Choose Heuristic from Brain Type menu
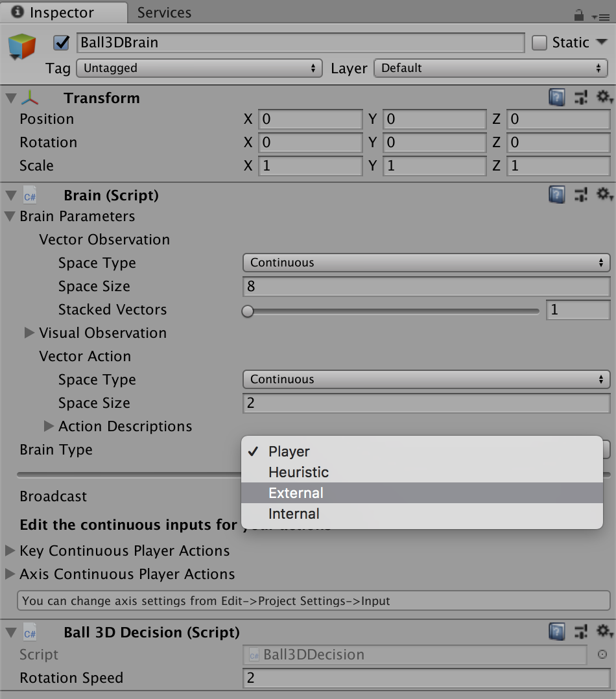616x699 pixels. click(x=298, y=472)
